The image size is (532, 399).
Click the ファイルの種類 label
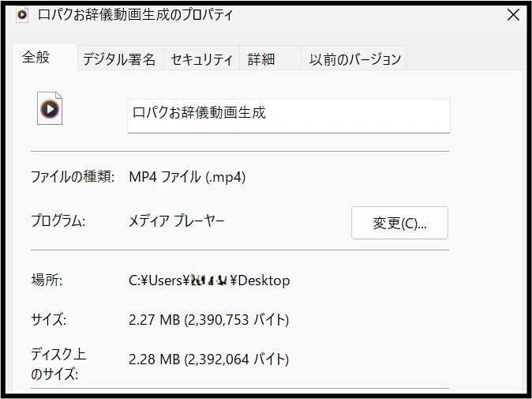(x=73, y=176)
